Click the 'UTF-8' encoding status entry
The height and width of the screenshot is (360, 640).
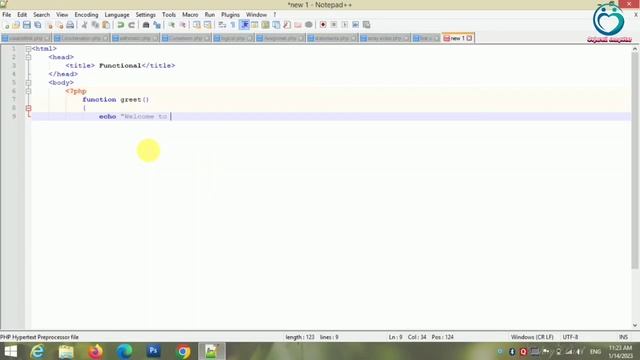pos(570,337)
